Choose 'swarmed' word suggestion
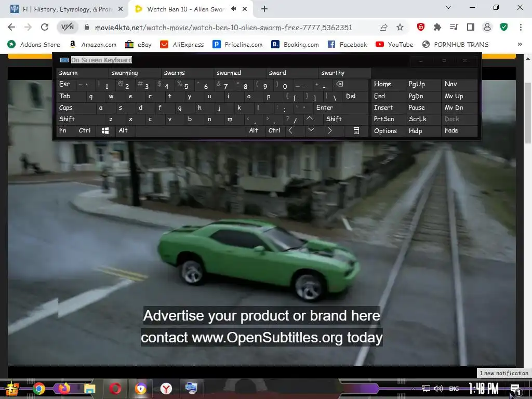 click(240, 73)
